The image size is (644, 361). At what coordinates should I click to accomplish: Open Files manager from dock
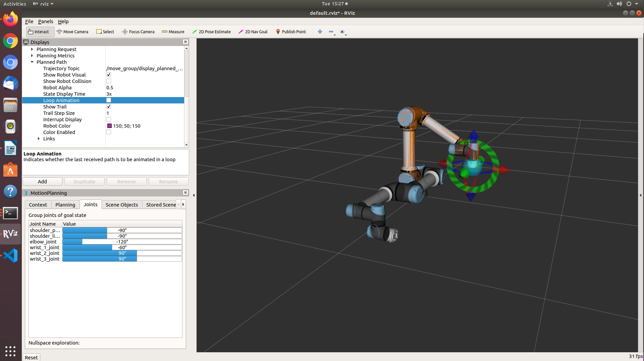[10, 105]
